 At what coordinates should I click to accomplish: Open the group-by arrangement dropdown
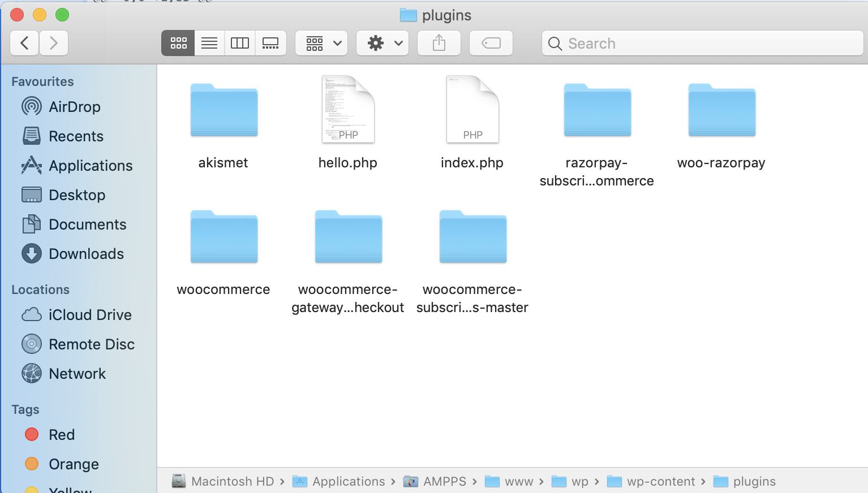pos(321,43)
